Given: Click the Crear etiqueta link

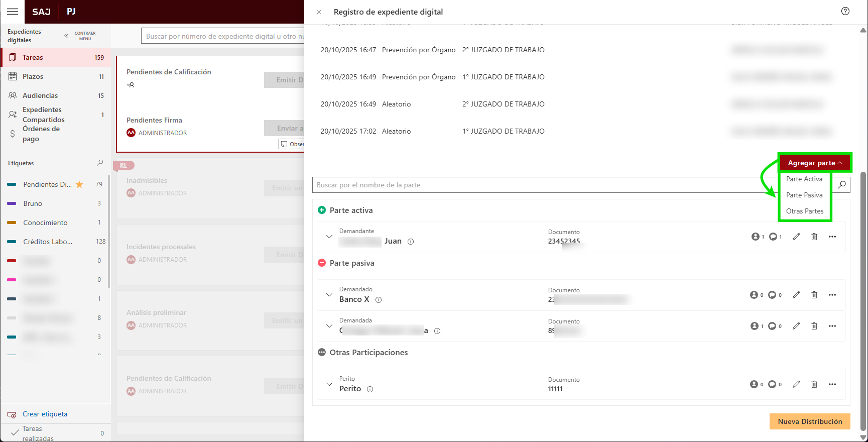Looking at the screenshot, I should point(45,414).
